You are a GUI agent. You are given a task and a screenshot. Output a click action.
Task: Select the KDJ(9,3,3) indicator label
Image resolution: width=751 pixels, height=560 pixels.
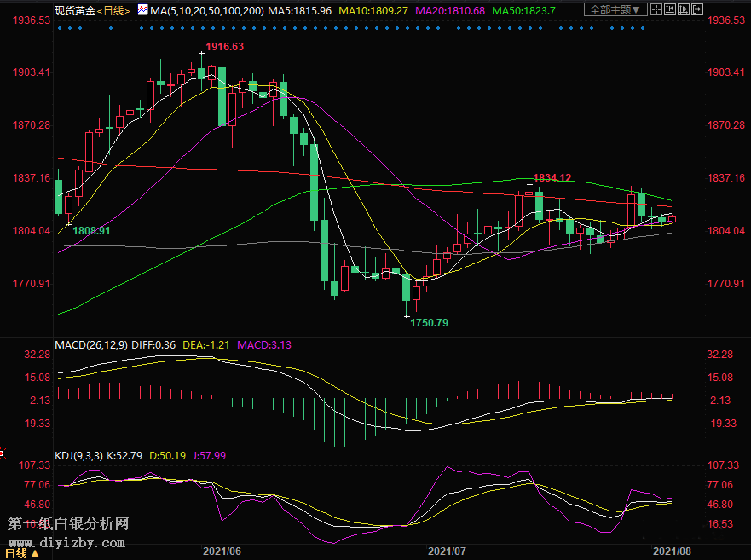(x=78, y=456)
